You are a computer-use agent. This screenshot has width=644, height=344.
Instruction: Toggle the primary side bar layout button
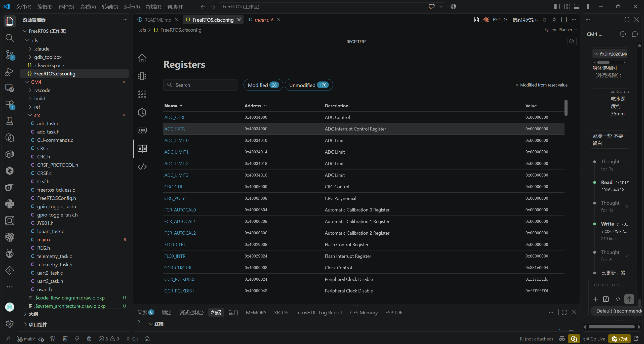pyautogui.click(x=557, y=7)
